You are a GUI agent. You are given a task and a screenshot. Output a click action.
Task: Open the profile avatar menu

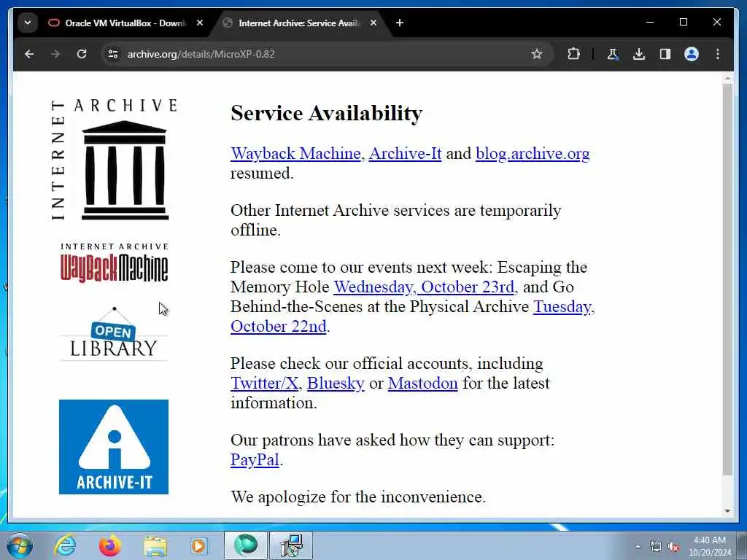[x=692, y=54]
